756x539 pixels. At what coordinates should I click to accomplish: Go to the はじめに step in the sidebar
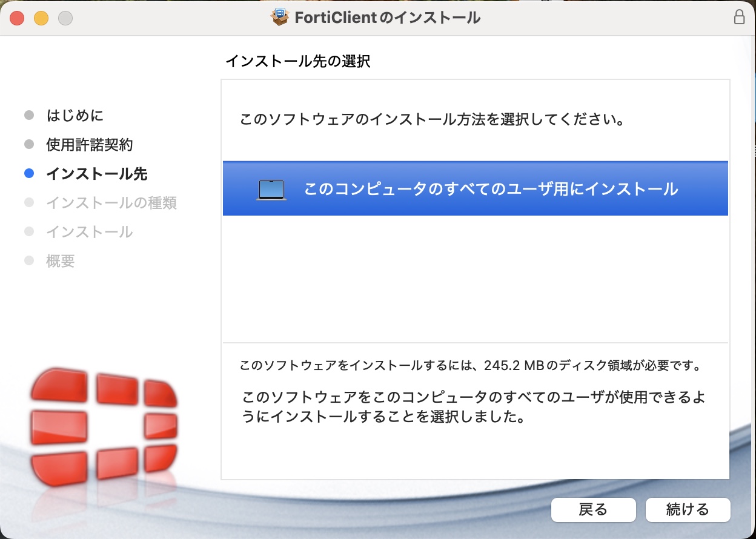pos(75,115)
